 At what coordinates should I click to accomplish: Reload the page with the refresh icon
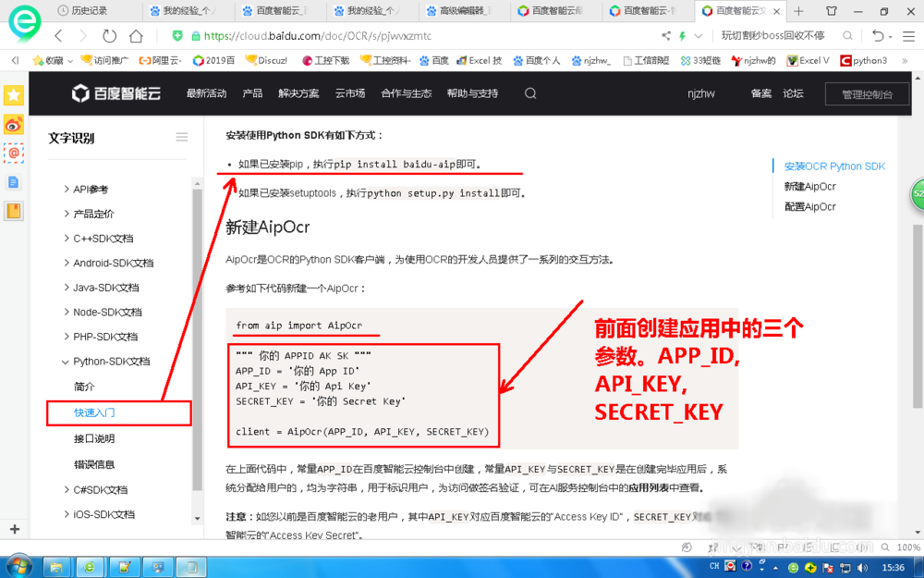tap(110, 36)
